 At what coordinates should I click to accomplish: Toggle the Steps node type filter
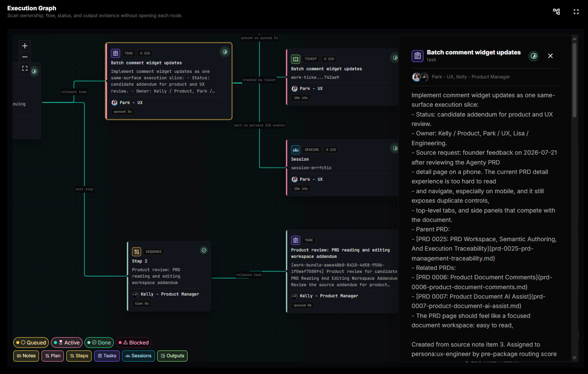tap(79, 356)
